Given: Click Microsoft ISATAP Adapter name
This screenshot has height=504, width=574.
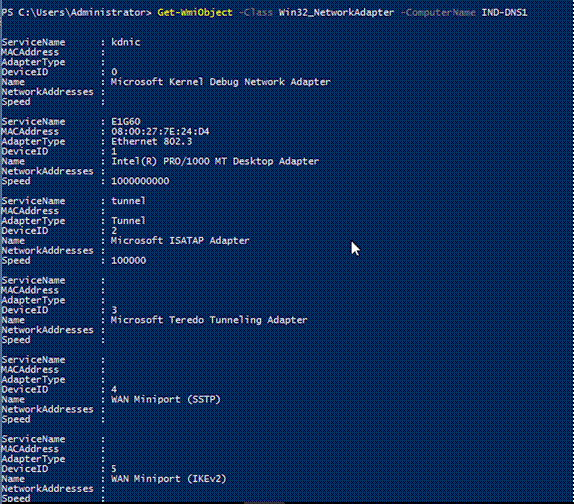Looking at the screenshot, I should click(x=180, y=240).
